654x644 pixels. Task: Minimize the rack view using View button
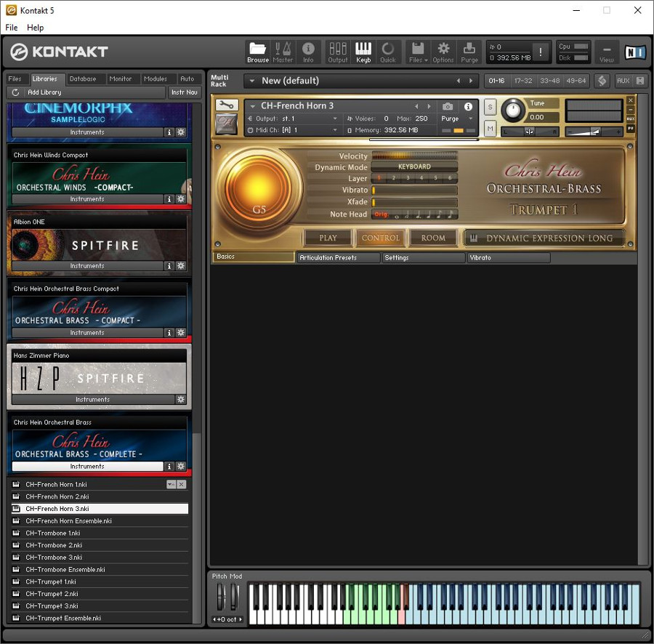(x=607, y=52)
